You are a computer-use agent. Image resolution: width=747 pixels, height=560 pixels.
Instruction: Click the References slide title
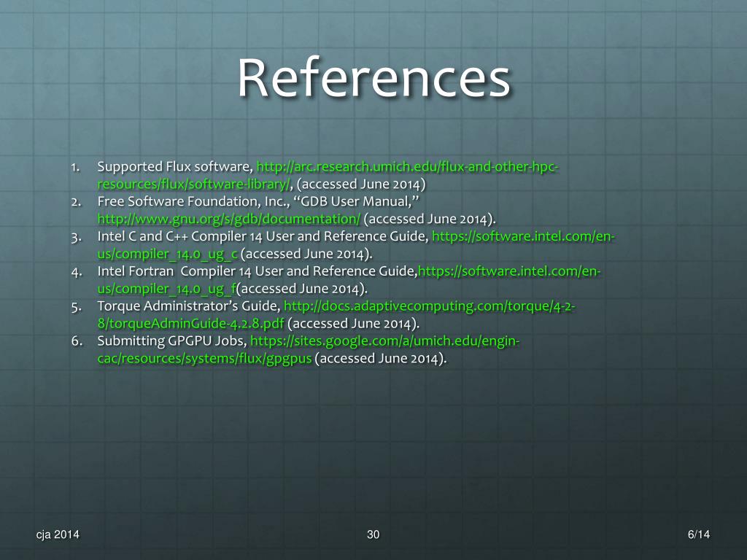tap(374, 77)
